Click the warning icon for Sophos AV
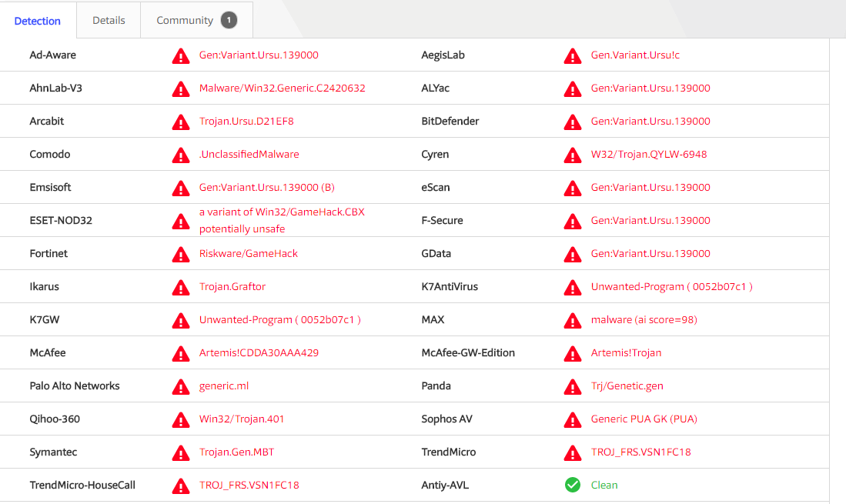Screen dimensions: 846x504 point(572,419)
